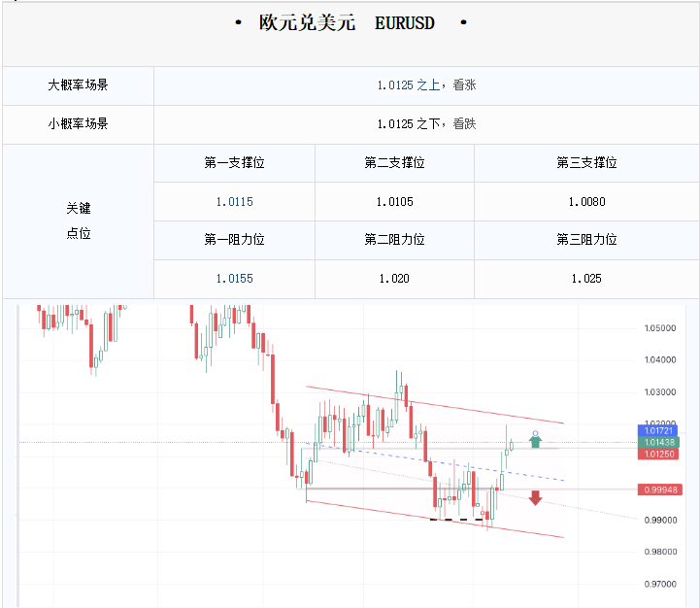Click the third resistance value 1.025

(586, 279)
